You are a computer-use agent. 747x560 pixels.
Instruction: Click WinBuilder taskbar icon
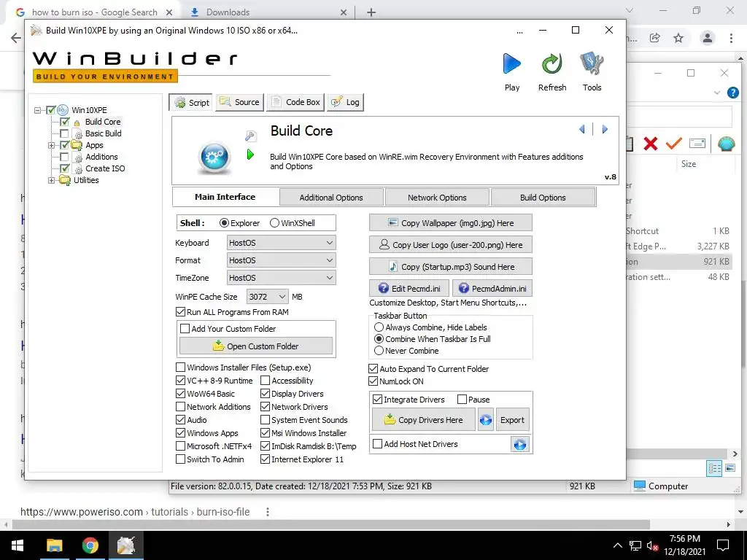tap(125, 545)
